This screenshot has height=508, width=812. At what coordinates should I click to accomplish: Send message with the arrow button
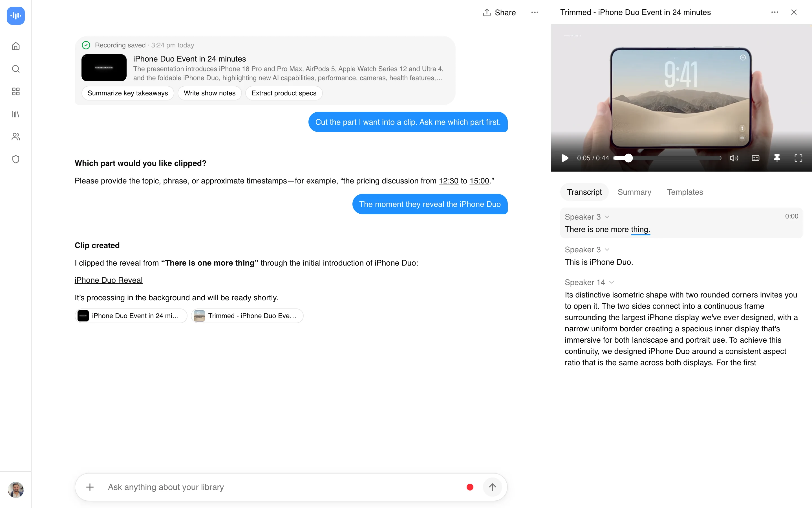492,487
